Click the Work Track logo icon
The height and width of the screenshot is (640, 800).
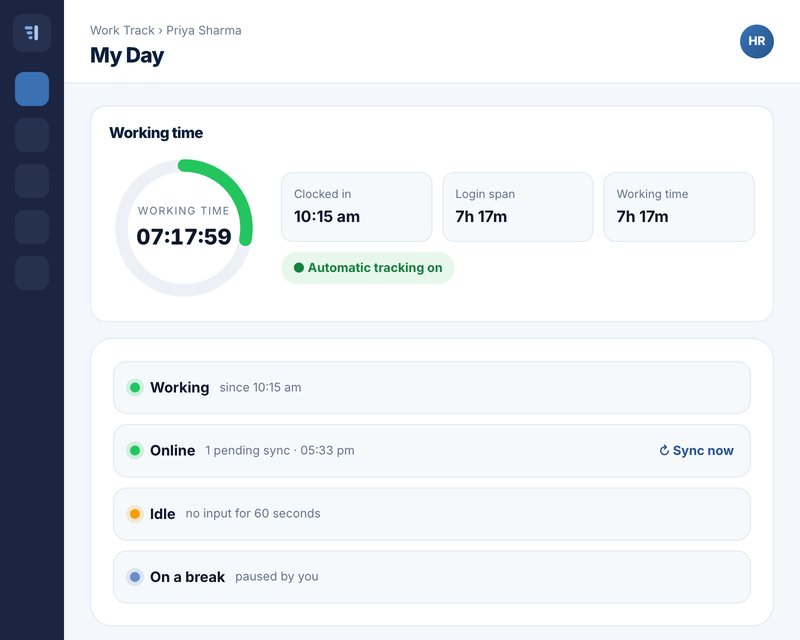point(32,33)
